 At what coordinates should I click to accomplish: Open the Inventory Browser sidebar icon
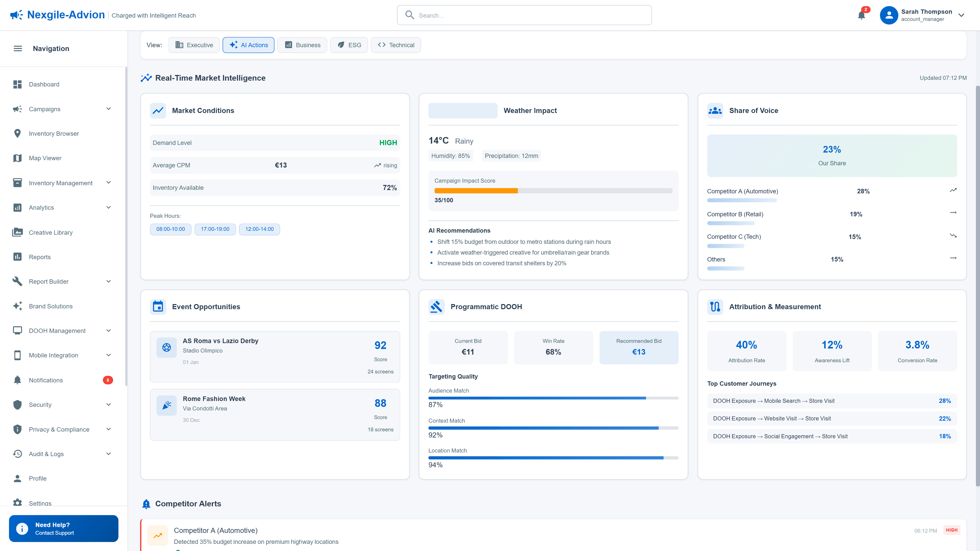[18, 133]
